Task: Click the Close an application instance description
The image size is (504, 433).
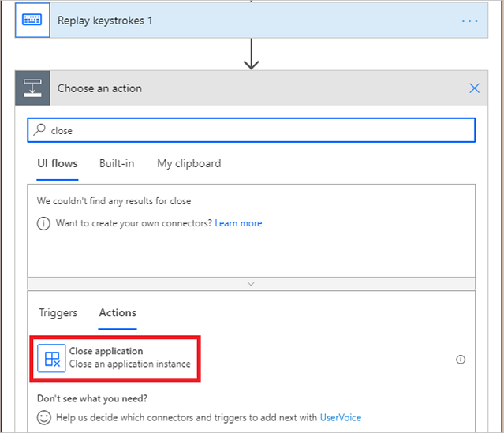Action: click(130, 364)
